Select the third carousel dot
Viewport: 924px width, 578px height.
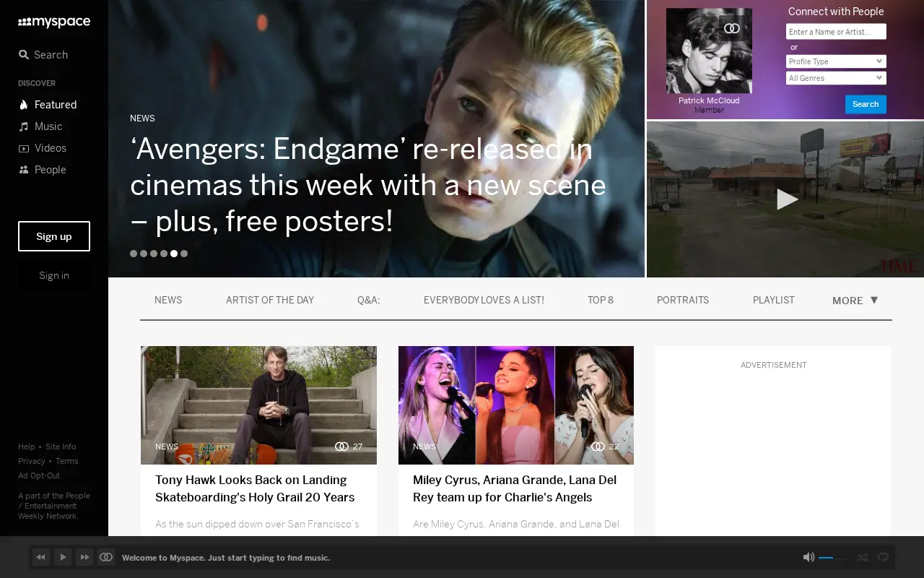tap(154, 254)
